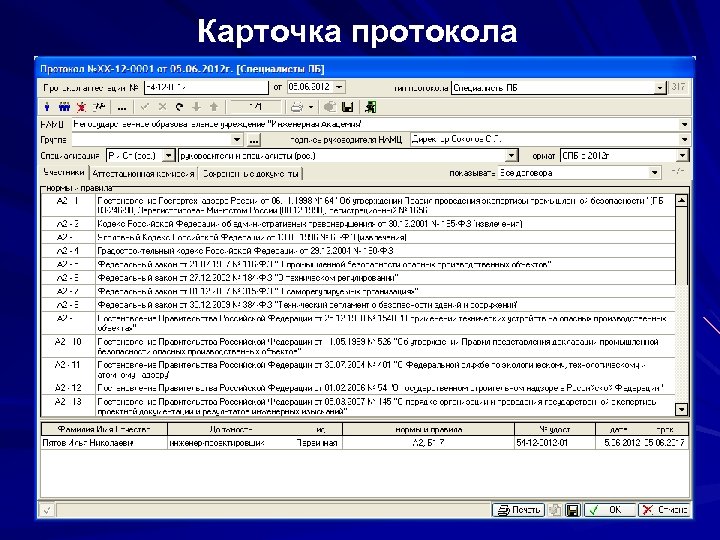Viewport: 720px width, 540px height.
Task: Click the floppy disk icon beside the OK button
Action: tap(572, 510)
